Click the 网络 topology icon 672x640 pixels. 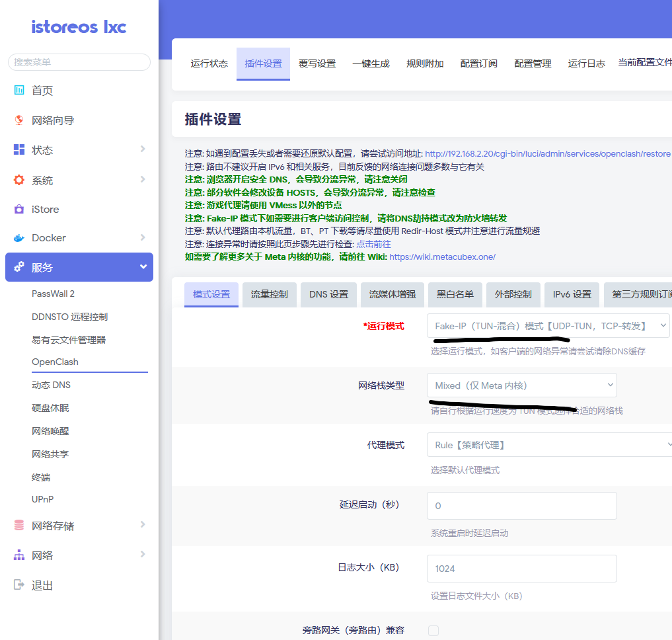(x=19, y=555)
